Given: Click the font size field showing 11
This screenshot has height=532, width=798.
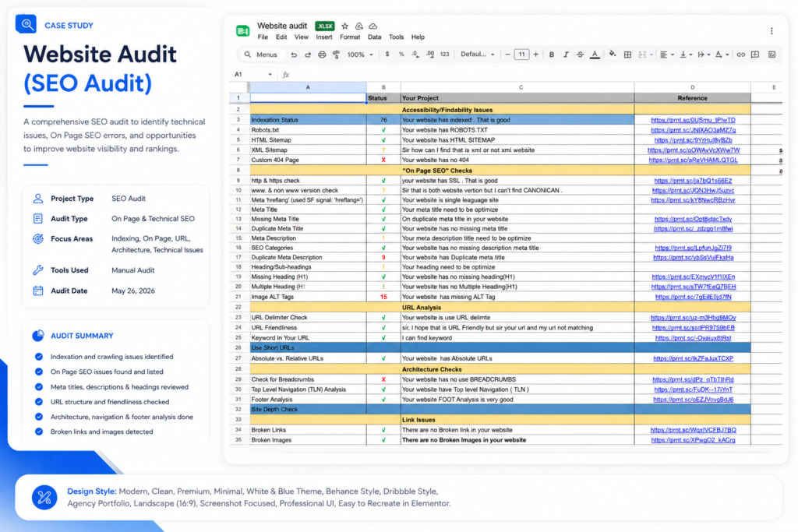Looking at the screenshot, I should pos(521,55).
